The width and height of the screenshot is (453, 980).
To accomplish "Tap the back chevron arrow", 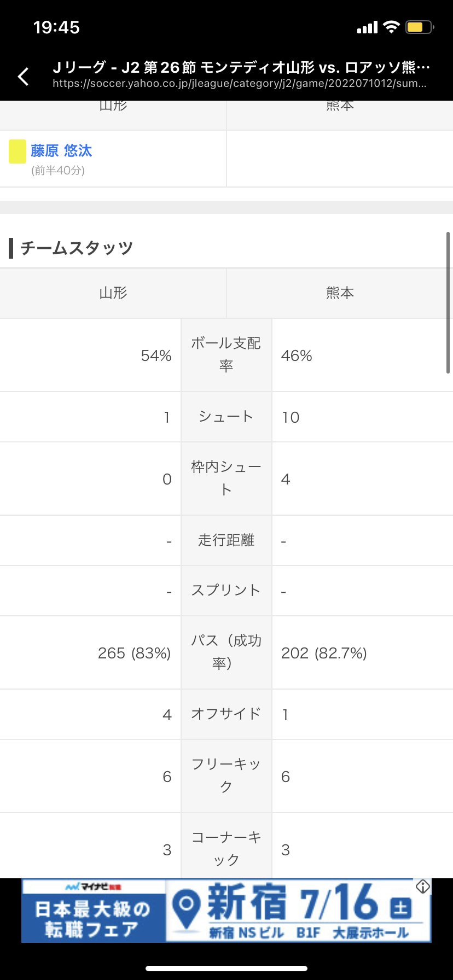I will [24, 77].
